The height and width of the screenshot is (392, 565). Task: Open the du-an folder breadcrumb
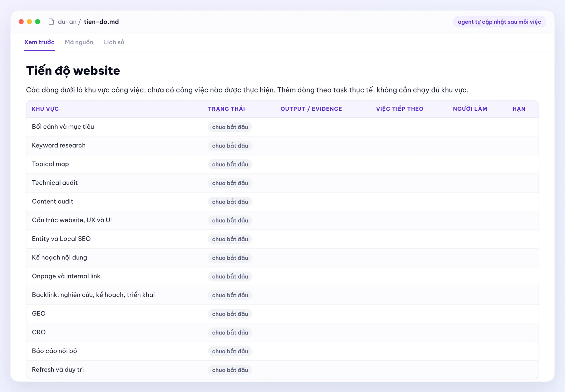[x=67, y=22]
